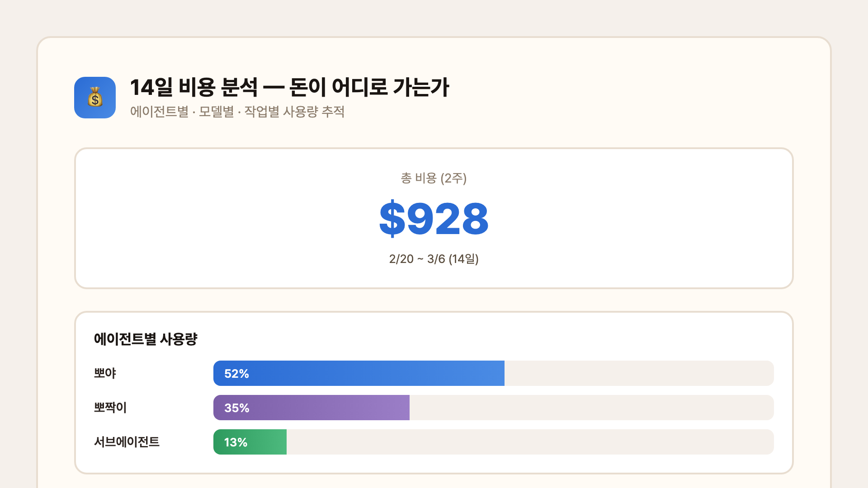868x488 pixels.
Task: Click the 13% label on the green bar
Action: pos(236,442)
